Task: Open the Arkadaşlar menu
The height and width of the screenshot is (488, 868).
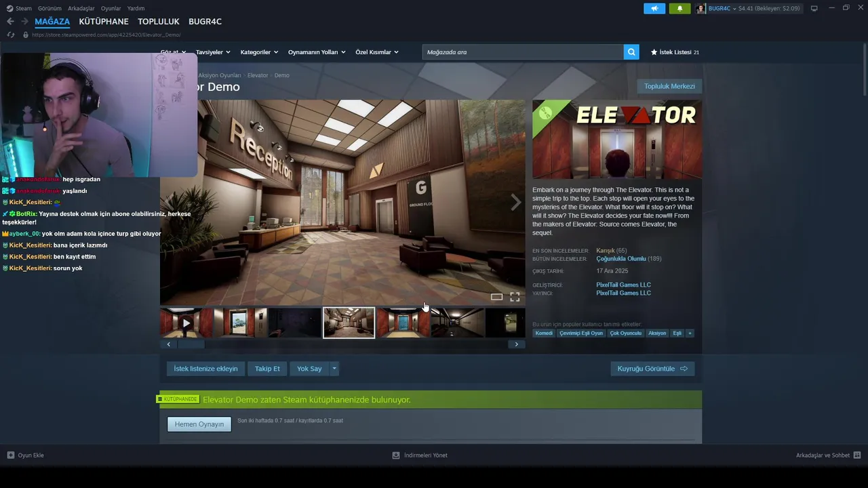Action: [81, 8]
